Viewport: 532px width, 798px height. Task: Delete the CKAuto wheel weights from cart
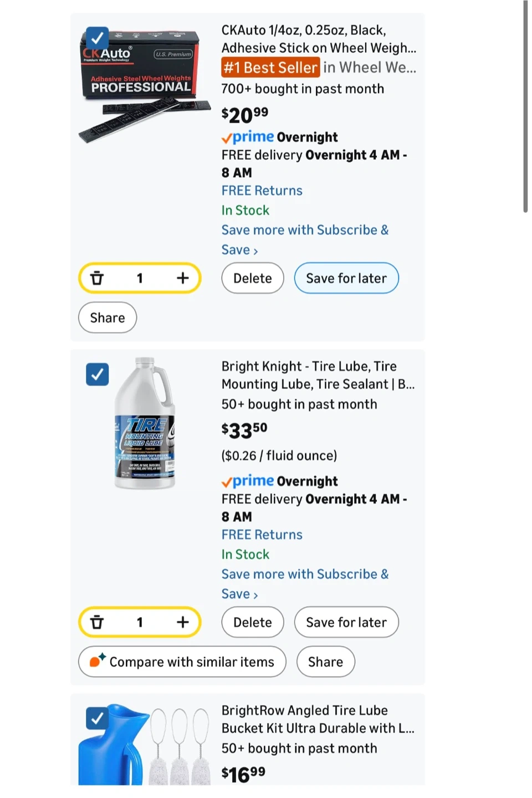253,278
